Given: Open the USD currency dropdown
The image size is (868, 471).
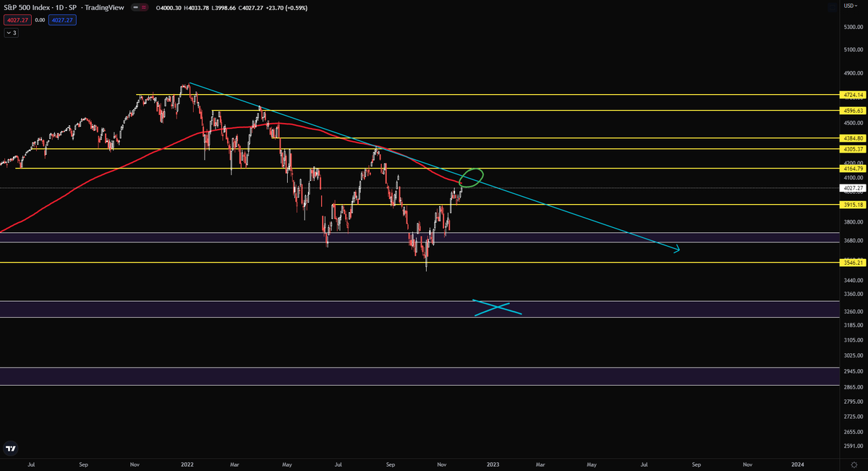Looking at the screenshot, I should click(x=851, y=7).
